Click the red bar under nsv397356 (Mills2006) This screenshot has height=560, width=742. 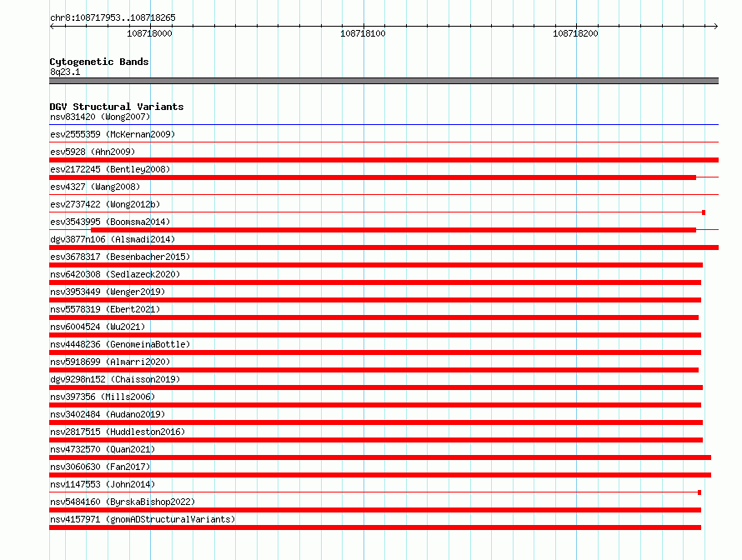(375, 405)
